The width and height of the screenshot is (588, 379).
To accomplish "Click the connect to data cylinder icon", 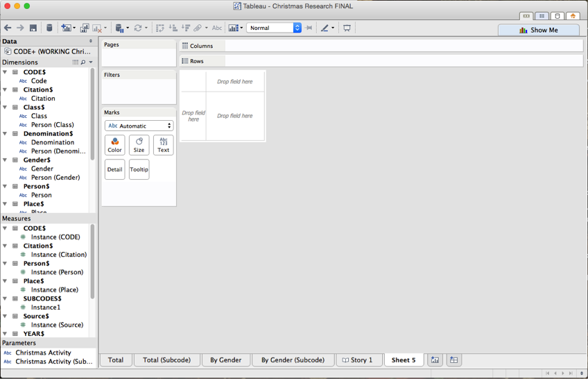I will pyautogui.click(x=49, y=28).
